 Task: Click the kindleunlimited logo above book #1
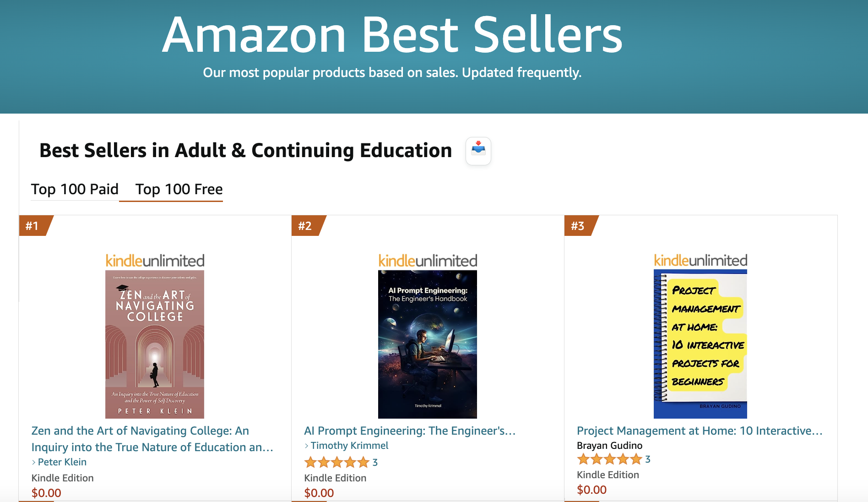click(155, 261)
